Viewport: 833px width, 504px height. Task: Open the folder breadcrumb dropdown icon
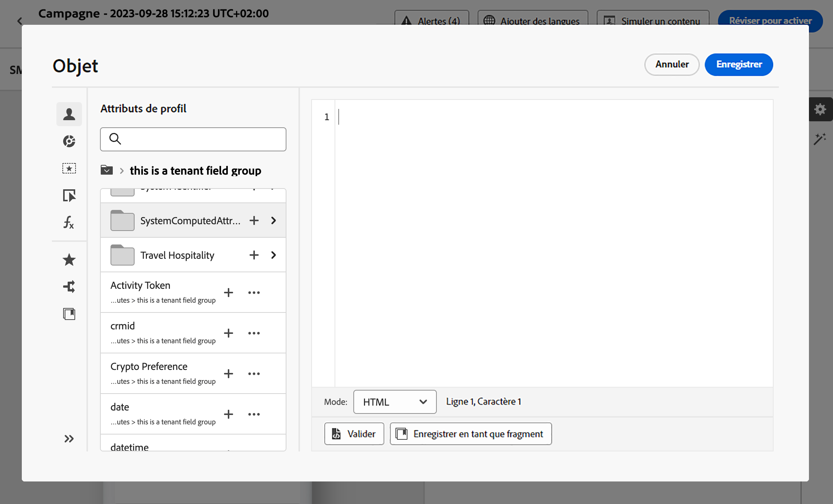pyautogui.click(x=107, y=171)
